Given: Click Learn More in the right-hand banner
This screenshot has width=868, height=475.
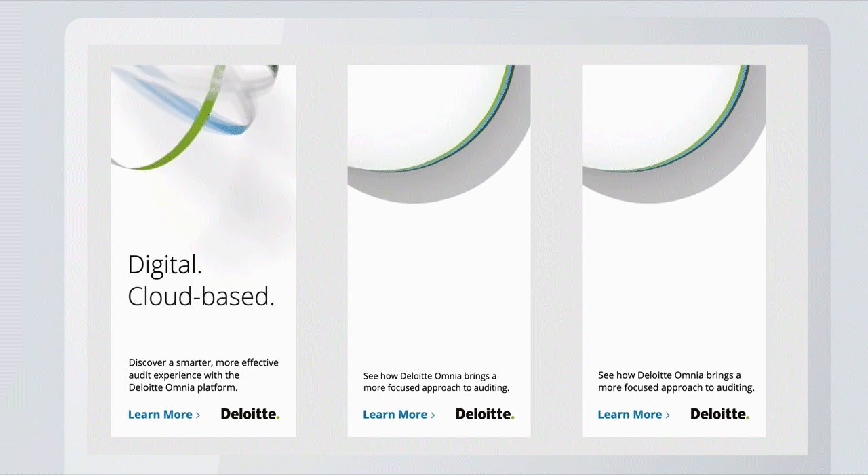Looking at the screenshot, I should (633, 415).
